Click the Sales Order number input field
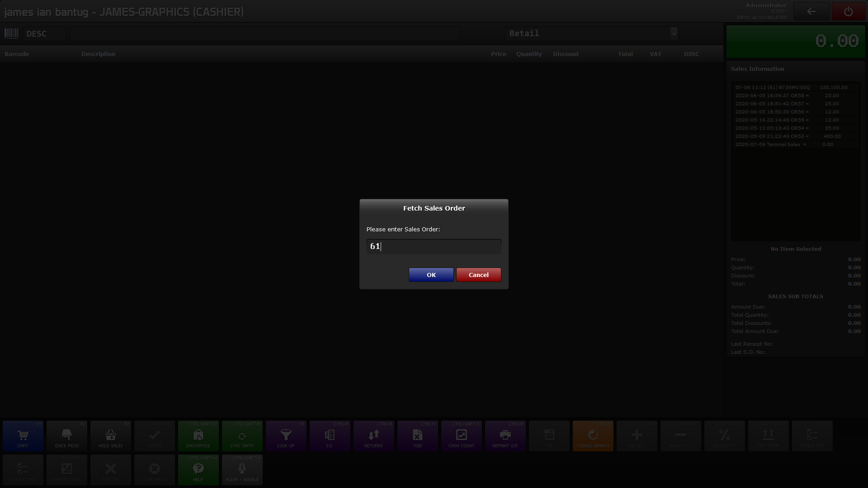Viewport: 868px width, 488px height. pos(434,246)
